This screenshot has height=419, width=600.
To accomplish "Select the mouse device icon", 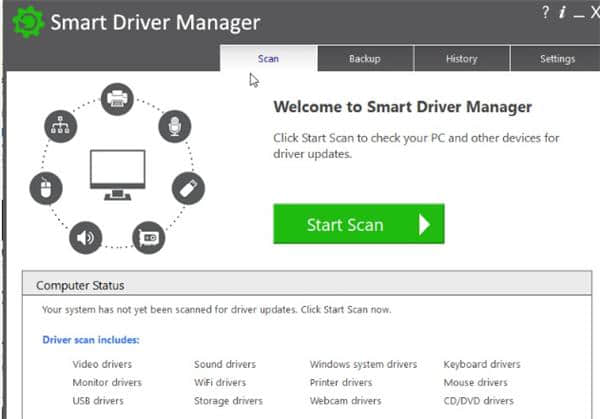I will (46, 188).
